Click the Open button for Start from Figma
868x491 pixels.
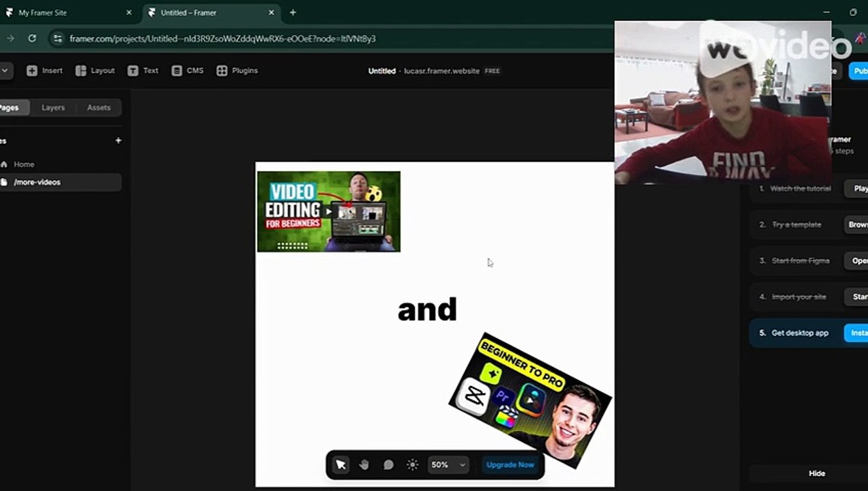tap(857, 261)
